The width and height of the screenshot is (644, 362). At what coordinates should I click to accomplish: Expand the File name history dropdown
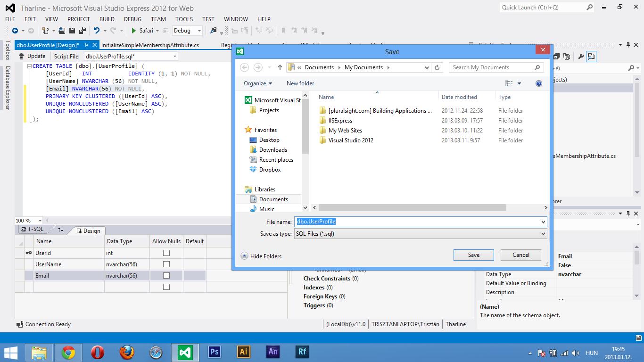point(543,222)
